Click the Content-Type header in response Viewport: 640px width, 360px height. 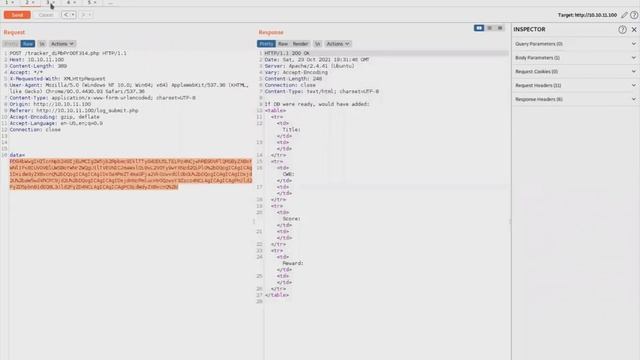[x=322, y=91]
